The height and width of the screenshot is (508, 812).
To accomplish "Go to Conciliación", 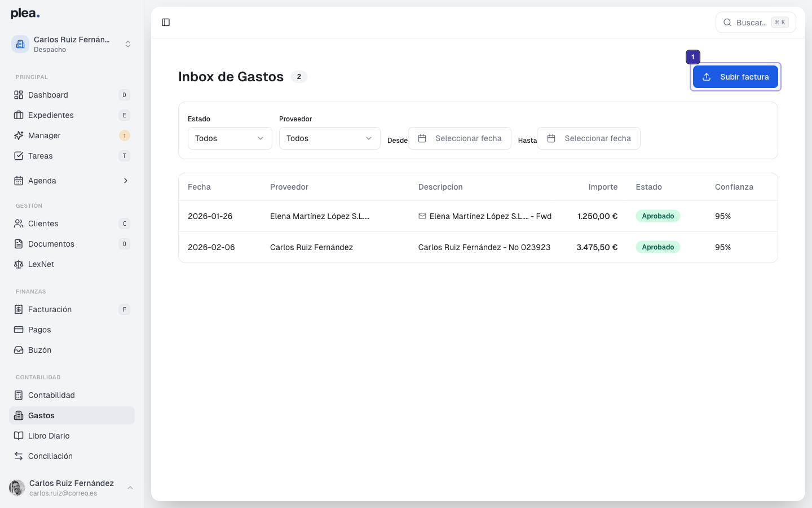I will [72, 456].
